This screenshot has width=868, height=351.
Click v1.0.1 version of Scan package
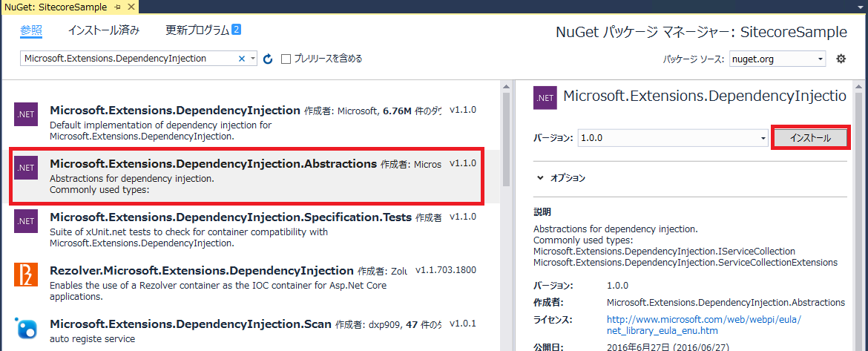click(463, 324)
